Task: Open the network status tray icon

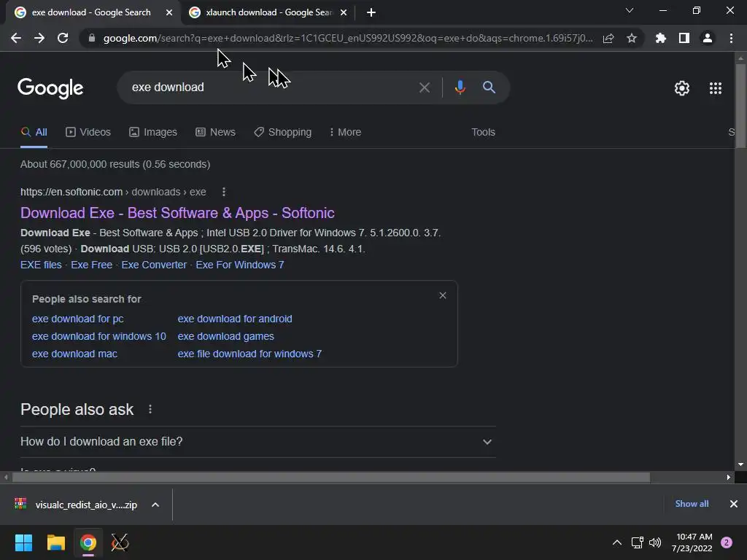Action: click(637, 542)
